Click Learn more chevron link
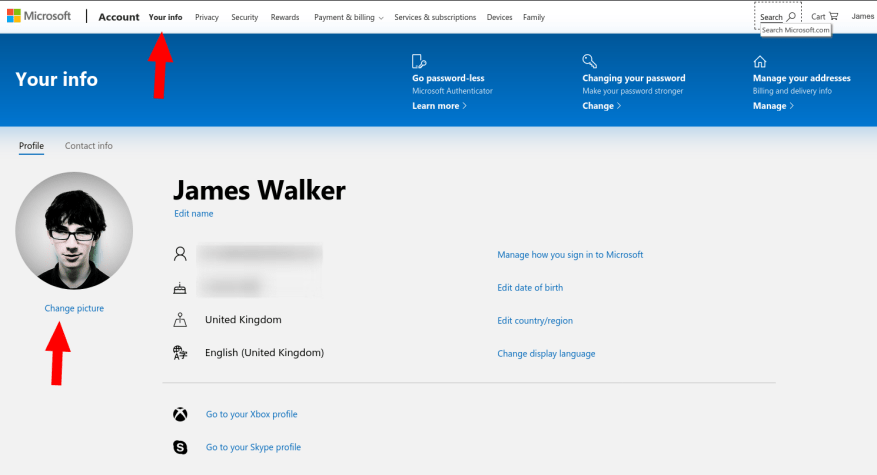This screenshot has width=877, height=475. [x=439, y=106]
